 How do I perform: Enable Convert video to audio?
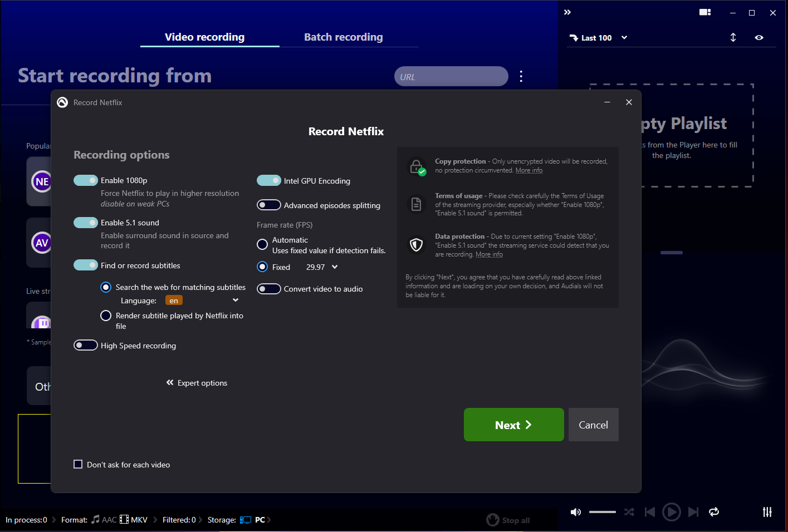point(269,289)
